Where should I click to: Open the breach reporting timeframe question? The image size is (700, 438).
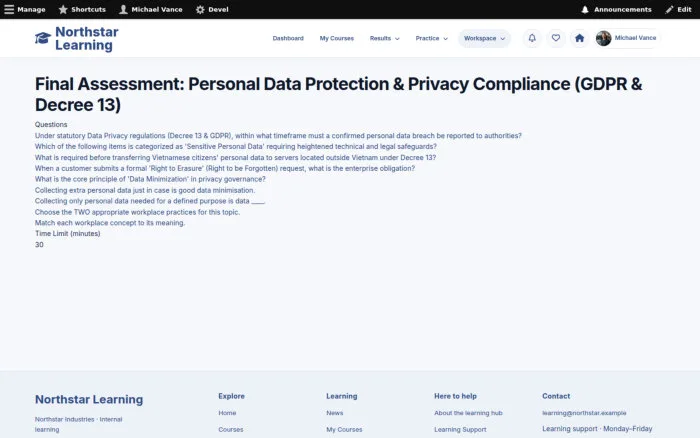(x=278, y=136)
